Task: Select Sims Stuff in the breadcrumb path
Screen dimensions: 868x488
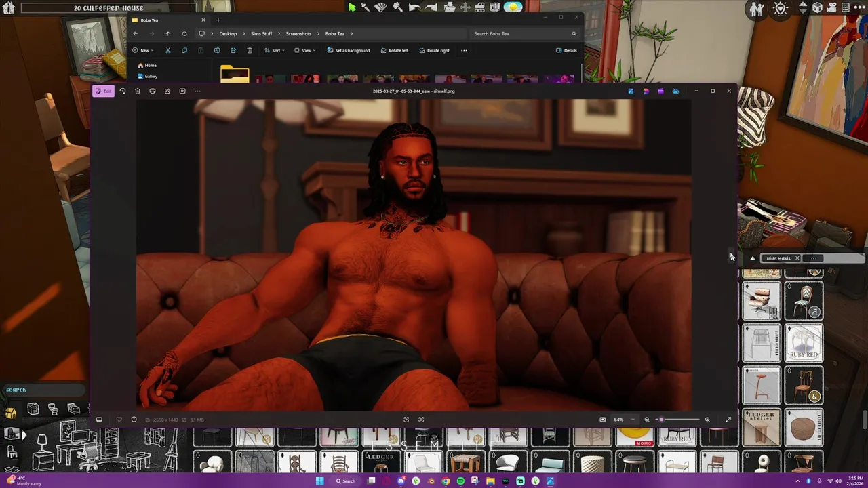Action: (262, 33)
